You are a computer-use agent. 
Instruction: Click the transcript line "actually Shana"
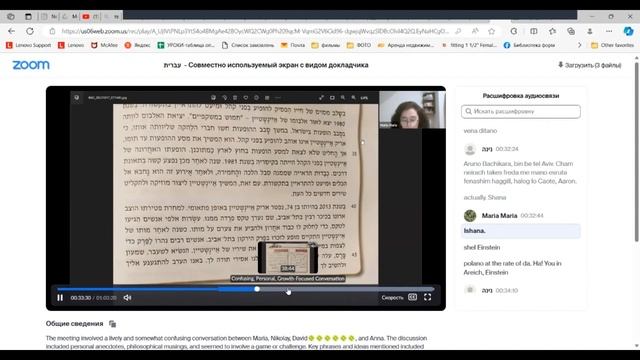[485, 198]
